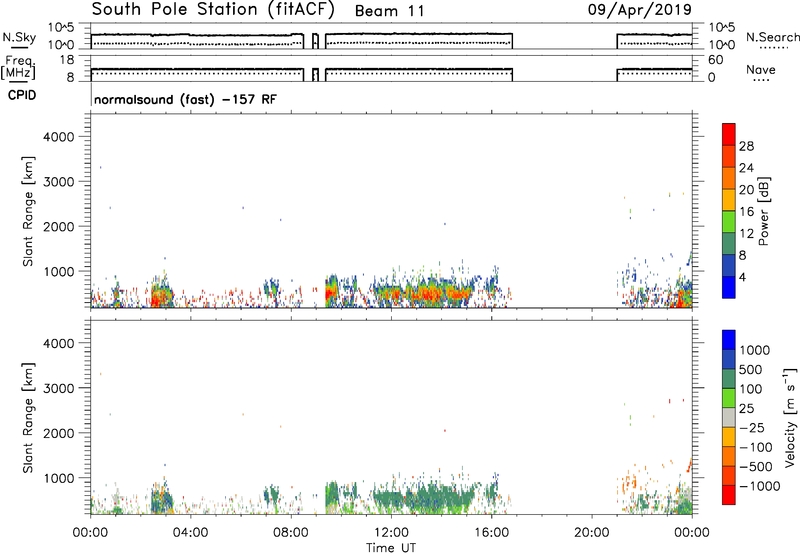The height and width of the screenshot is (554, 800).
Task: Click the velocity scatter band near 13:00 UT
Action: point(423,497)
